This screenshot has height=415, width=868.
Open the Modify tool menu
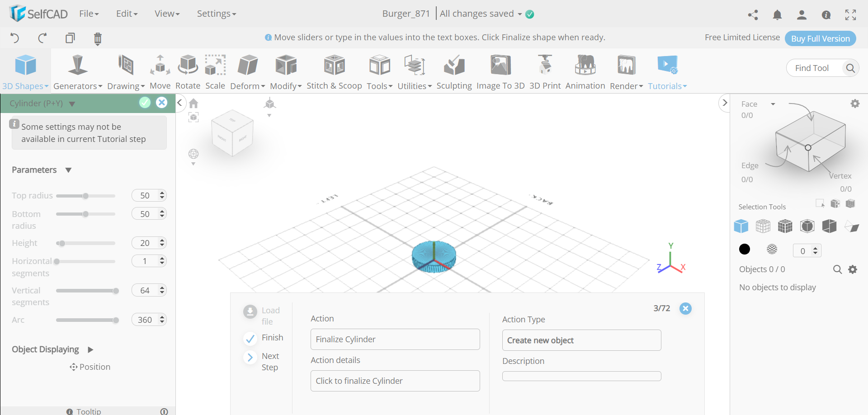[286, 72]
